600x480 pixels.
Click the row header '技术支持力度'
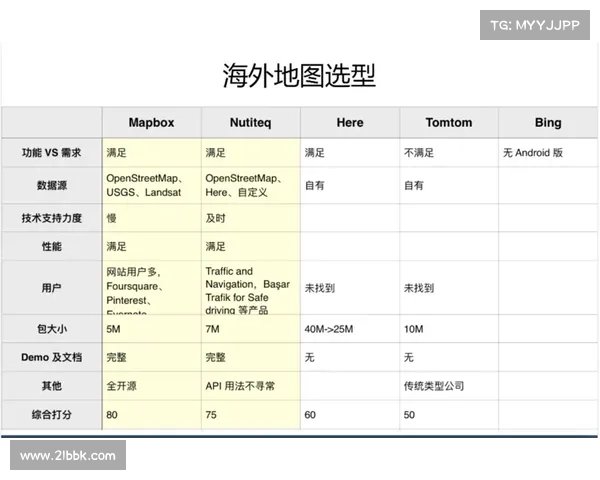click(x=52, y=218)
